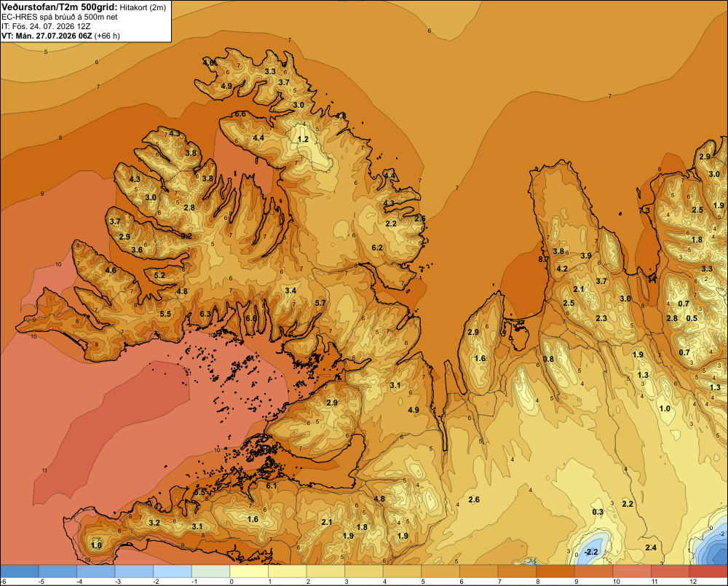Pick the legend swatch between -1 and 0
This screenshot has width=728, height=586.
pos(211,571)
